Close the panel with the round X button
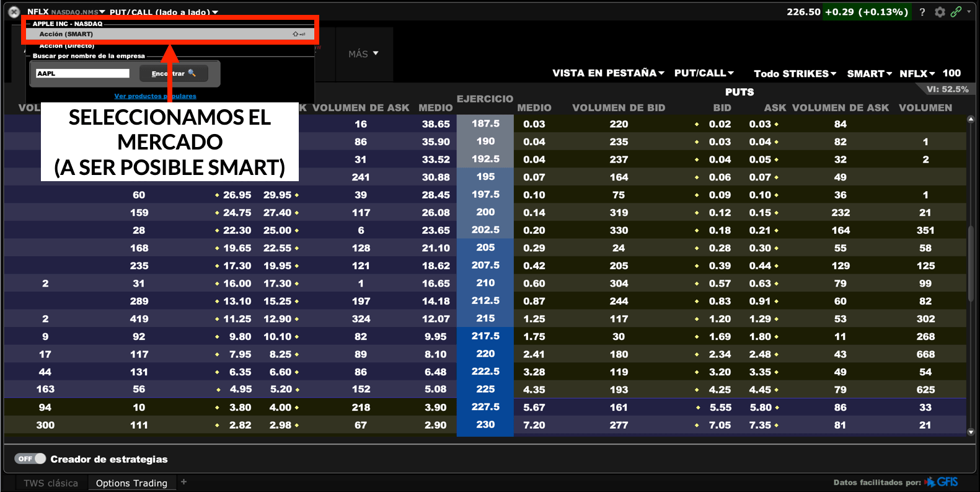 pyautogui.click(x=14, y=12)
